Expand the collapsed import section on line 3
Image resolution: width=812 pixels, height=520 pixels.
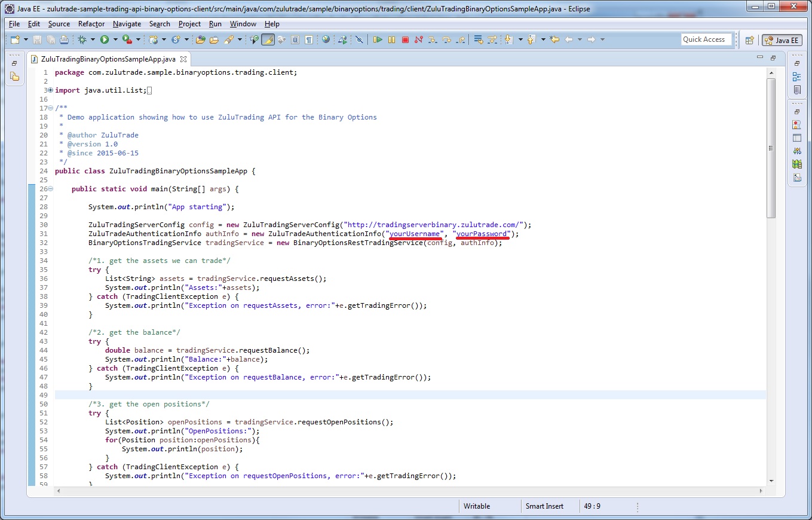pos(50,90)
